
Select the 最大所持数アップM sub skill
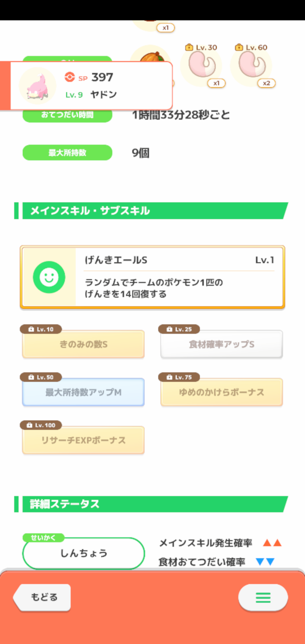point(83,392)
